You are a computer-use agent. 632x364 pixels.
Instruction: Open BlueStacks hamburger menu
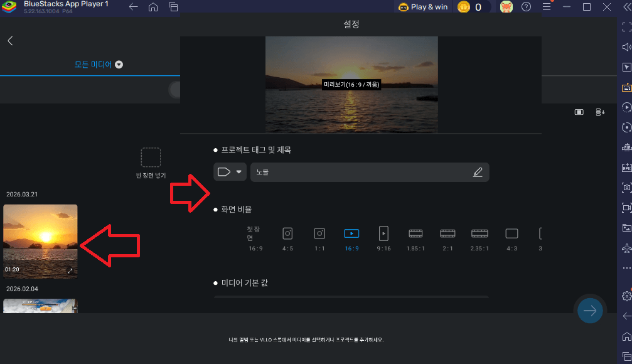tap(547, 7)
